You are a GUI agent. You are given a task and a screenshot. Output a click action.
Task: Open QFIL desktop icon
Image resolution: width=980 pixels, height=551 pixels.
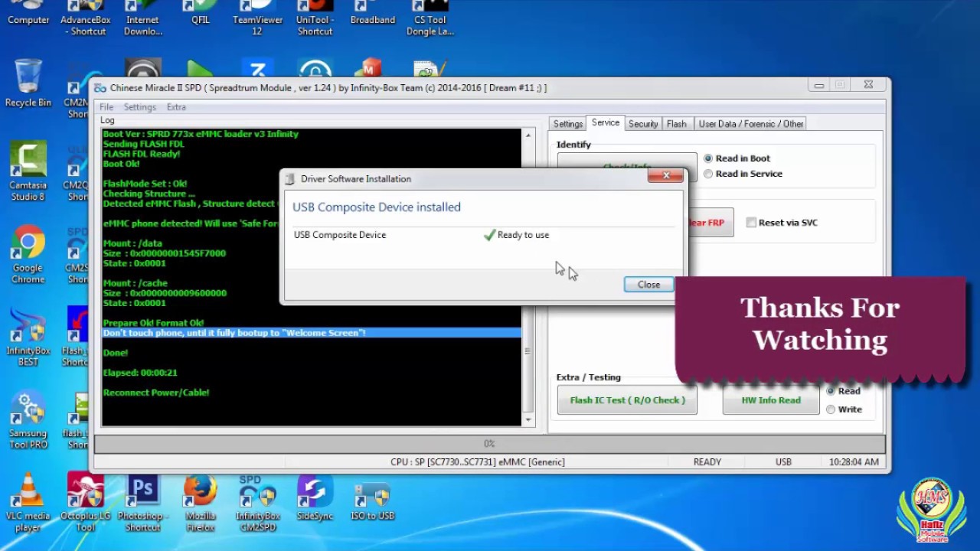pyautogui.click(x=201, y=13)
